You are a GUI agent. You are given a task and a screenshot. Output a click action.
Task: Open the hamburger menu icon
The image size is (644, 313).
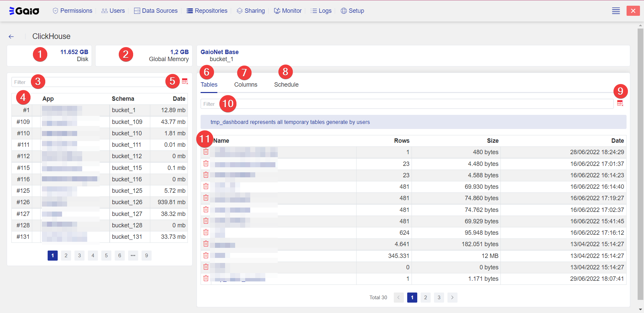pos(616,11)
